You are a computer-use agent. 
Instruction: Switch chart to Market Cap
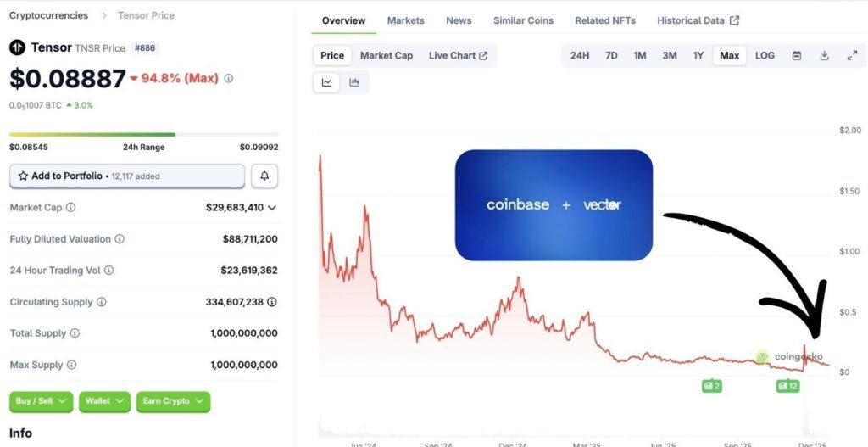(386, 56)
